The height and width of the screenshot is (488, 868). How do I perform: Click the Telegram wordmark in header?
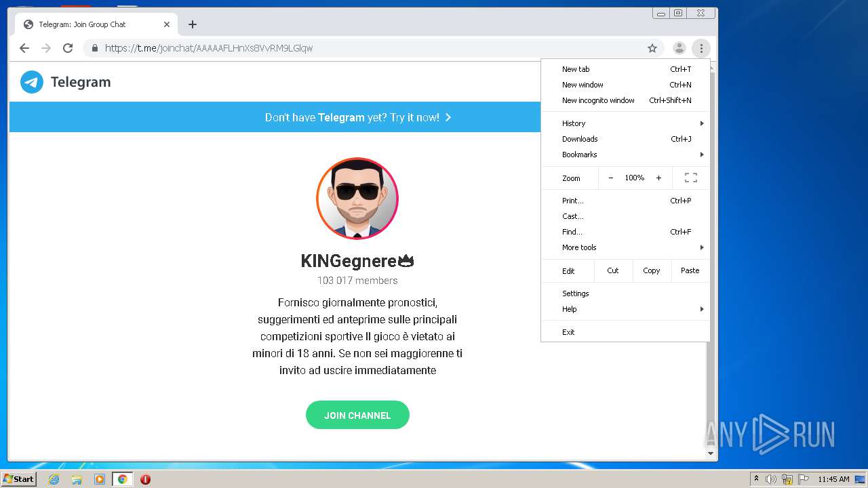(x=81, y=82)
